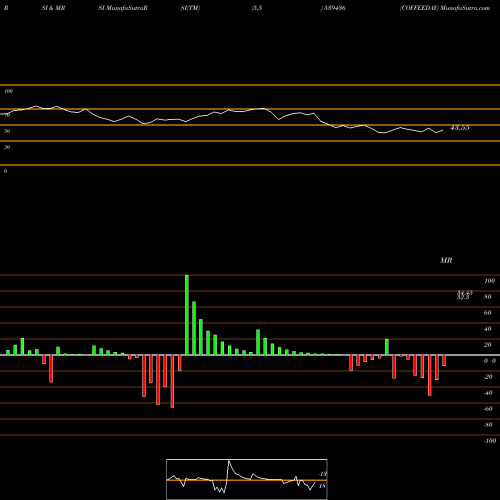
Task: Click the -20 label on MR axis
Action: pyautogui.click(x=488, y=377)
